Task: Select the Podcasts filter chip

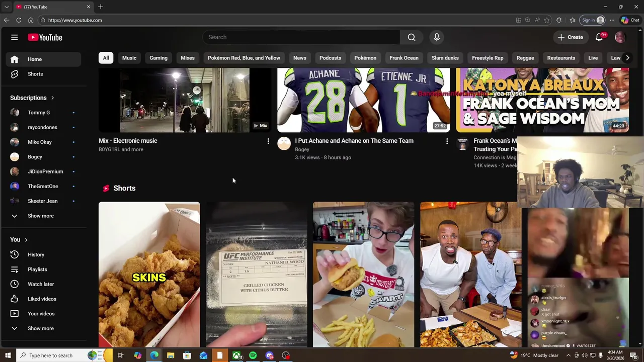Action: coord(330,58)
